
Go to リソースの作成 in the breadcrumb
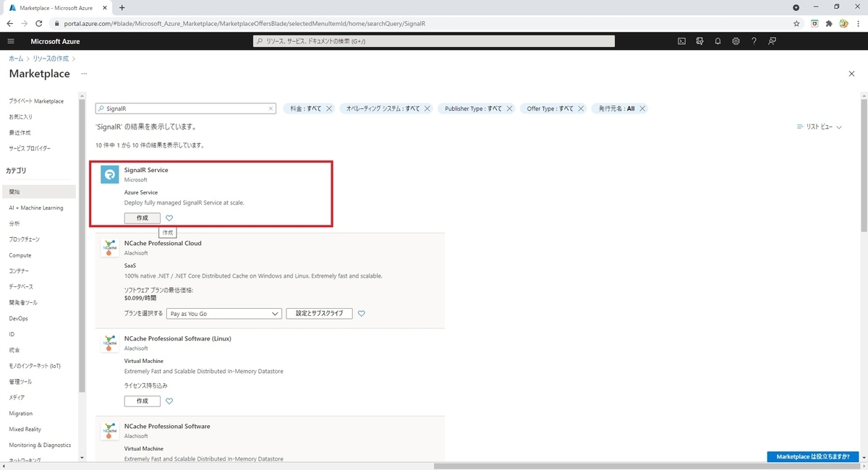[x=51, y=58]
